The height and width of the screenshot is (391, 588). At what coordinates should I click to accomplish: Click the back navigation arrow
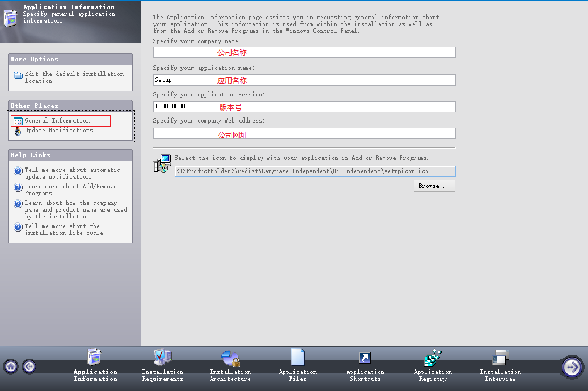coord(28,367)
